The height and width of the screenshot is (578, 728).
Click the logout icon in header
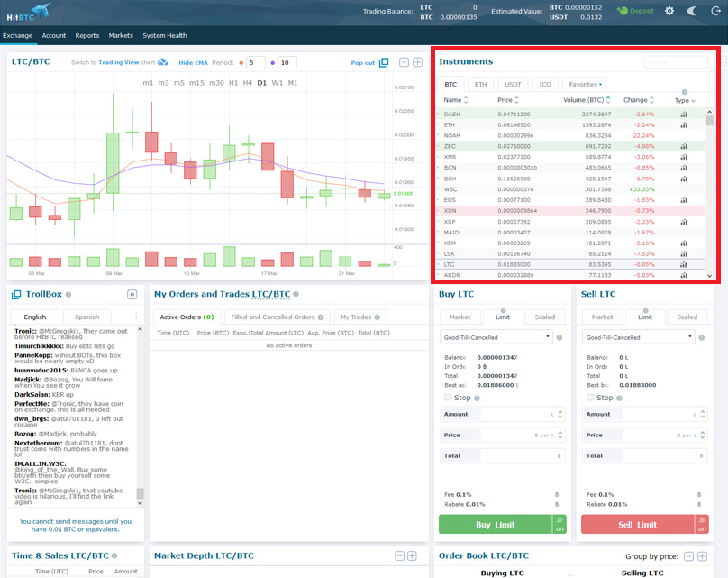pos(715,11)
